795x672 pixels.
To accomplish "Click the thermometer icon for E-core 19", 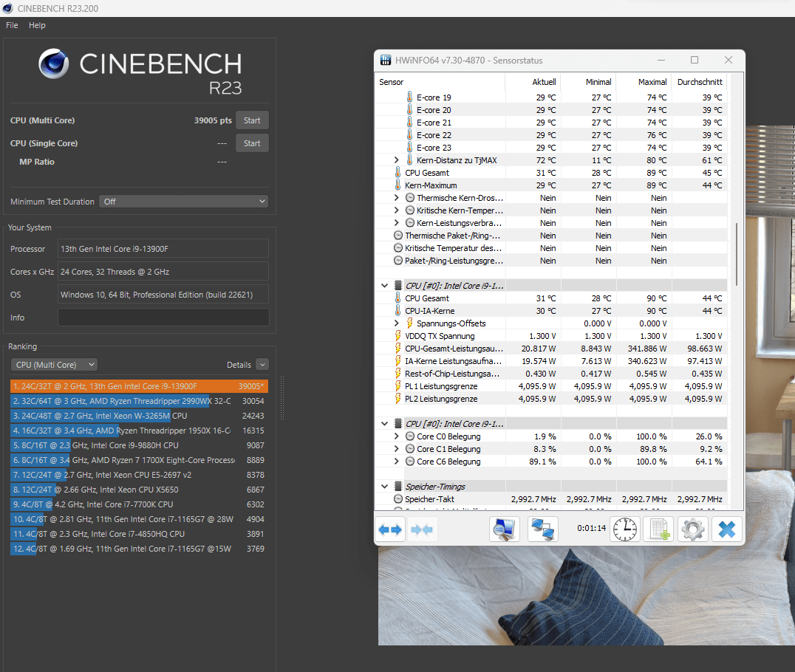I will (409, 97).
